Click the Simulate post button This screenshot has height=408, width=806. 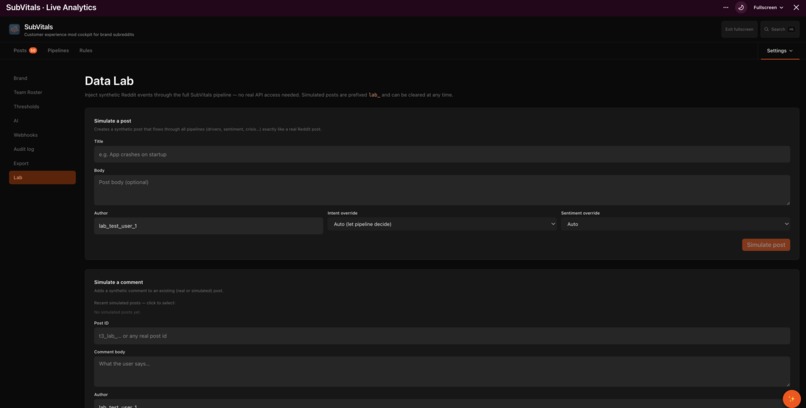point(766,245)
